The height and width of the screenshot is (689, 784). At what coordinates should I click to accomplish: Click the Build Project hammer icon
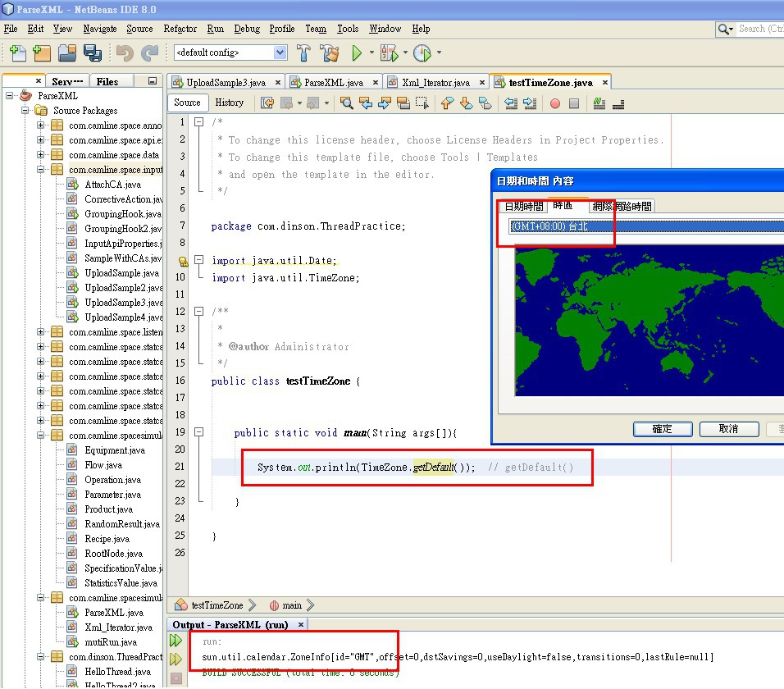coord(303,52)
